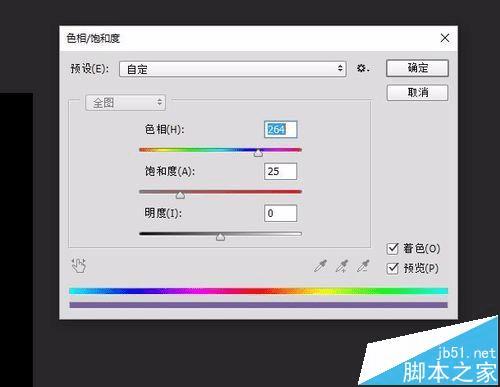Click the 预设(E) label text
This screenshot has width=500, height=387.
90,69
